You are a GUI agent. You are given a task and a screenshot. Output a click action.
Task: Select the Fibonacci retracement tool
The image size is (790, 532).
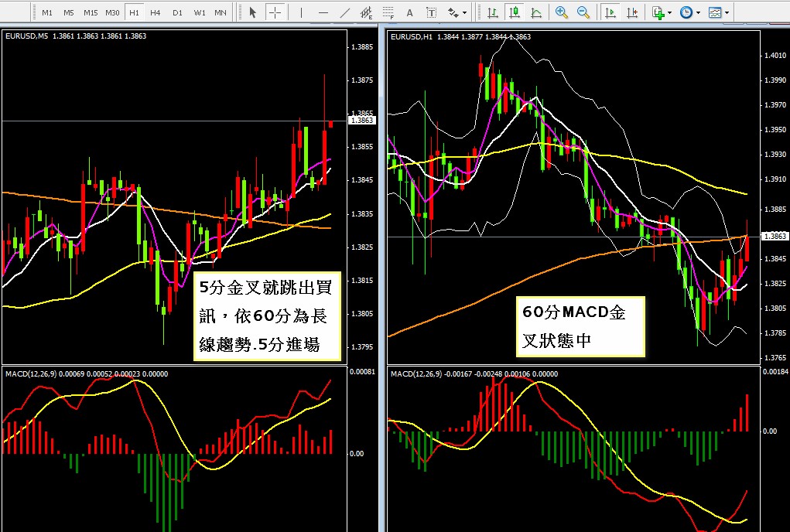pyautogui.click(x=388, y=12)
